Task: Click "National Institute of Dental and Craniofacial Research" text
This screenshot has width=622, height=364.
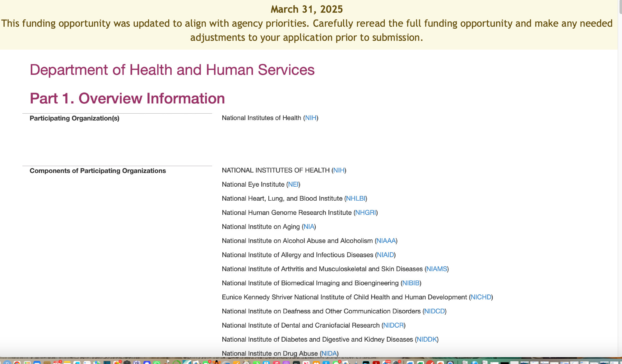Action: click(301, 325)
